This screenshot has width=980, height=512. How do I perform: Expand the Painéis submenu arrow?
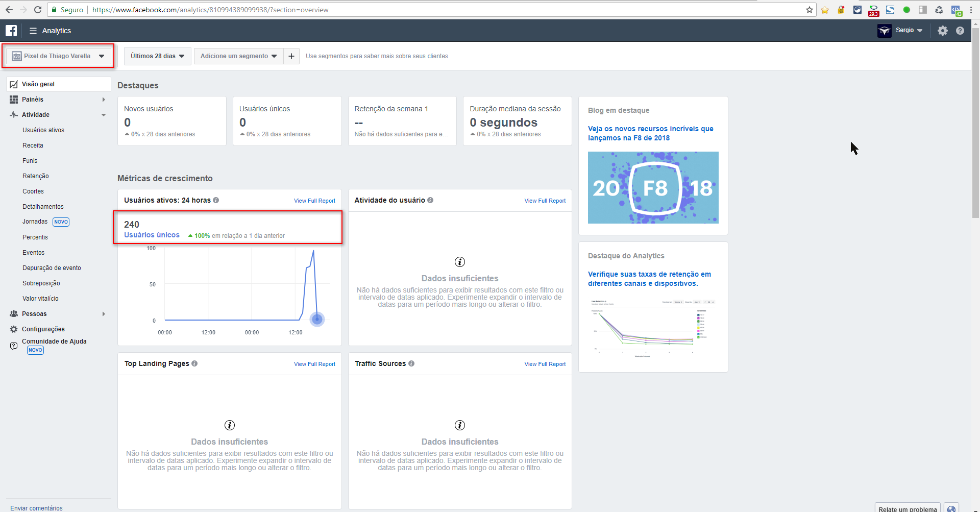click(104, 100)
